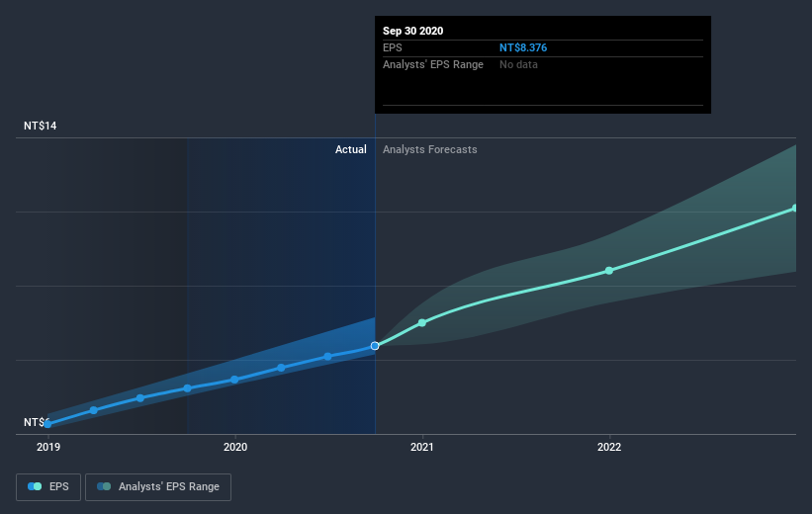This screenshot has width=812, height=514.
Task: Toggle the EPS legend button
Action: point(48,487)
